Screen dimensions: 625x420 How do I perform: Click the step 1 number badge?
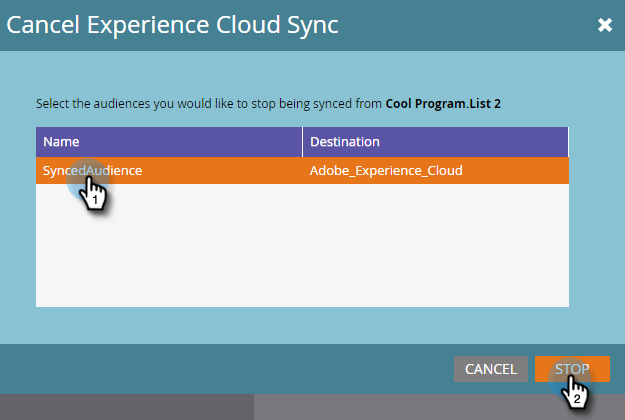coord(95,200)
